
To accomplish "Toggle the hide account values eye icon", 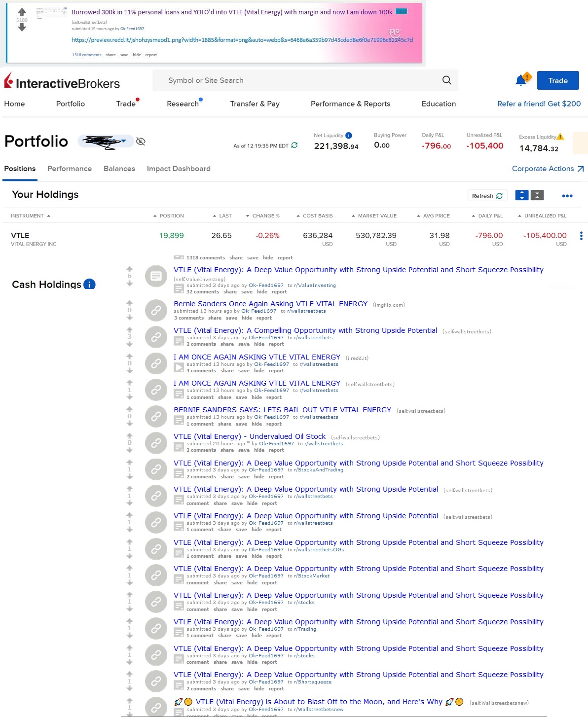I will 141,142.
